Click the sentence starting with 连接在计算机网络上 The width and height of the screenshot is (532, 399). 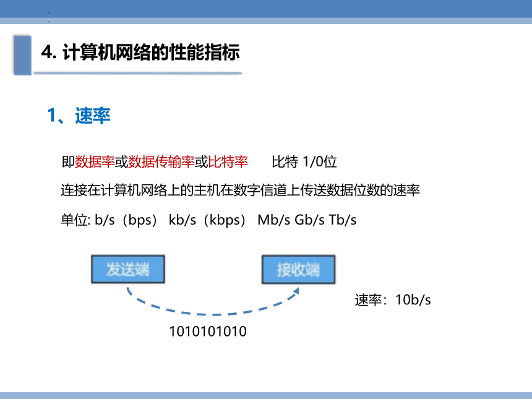240,190
